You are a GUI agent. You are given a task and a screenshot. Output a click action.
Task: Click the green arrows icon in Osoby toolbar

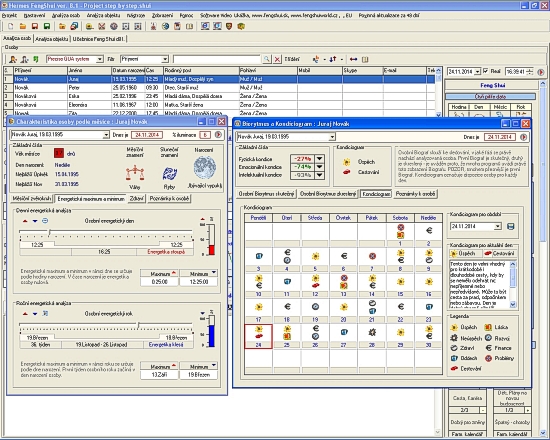[x=35, y=59]
